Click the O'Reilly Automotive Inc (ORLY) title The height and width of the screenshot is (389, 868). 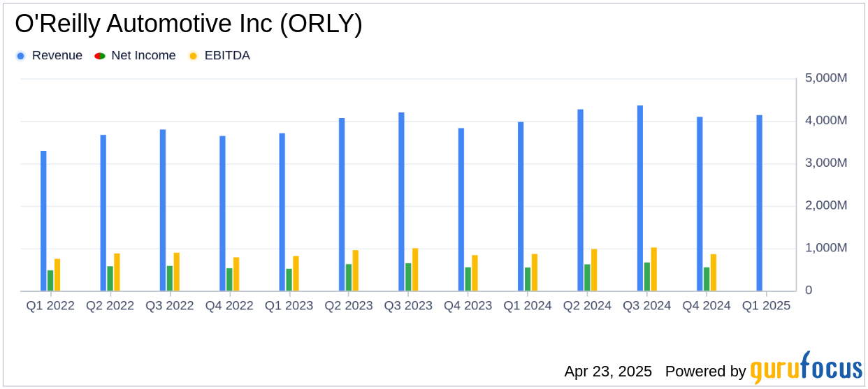point(189,24)
